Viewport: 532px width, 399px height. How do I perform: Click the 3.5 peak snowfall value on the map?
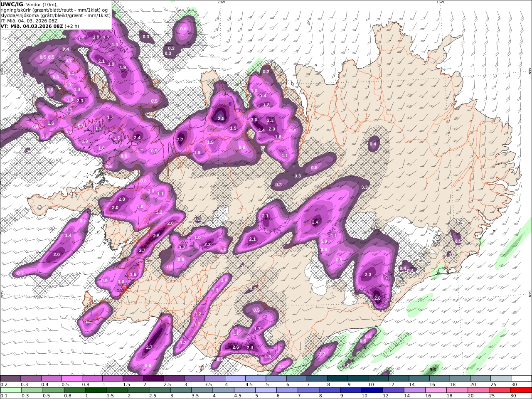point(221,118)
